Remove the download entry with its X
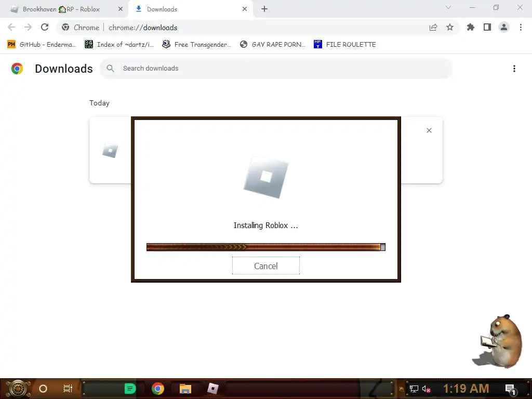The image size is (532, 399). click(x=429, y=130)
